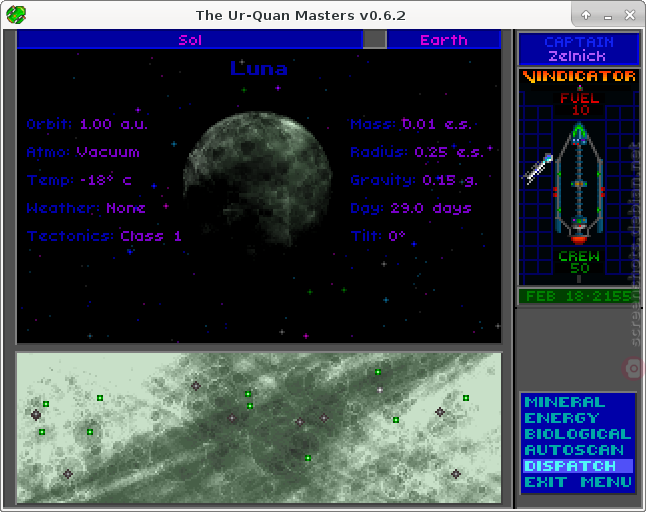Click the planet lander icon beside the flagship
Screen dimensions: 646x512
pyautogui.click(x=538, y=168)
